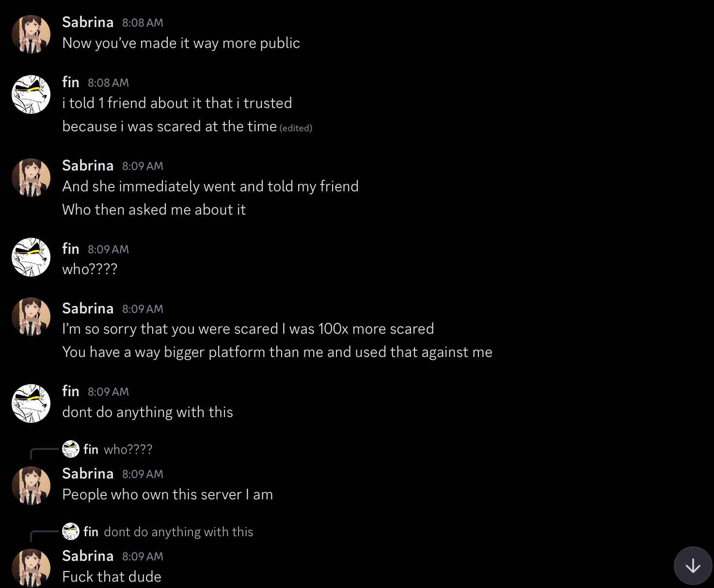
Task: Open Sabrina's profile from the first message username
Action: tap(88, 22)
